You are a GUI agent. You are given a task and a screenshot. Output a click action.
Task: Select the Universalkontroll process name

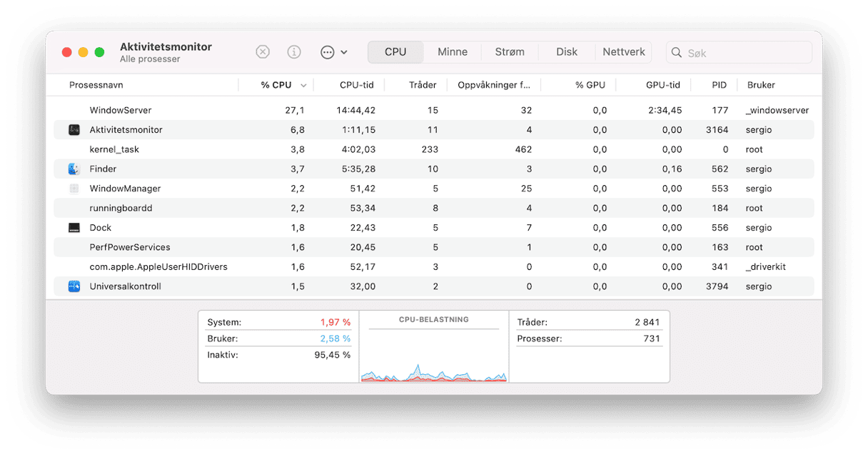(x=125, y=286)
